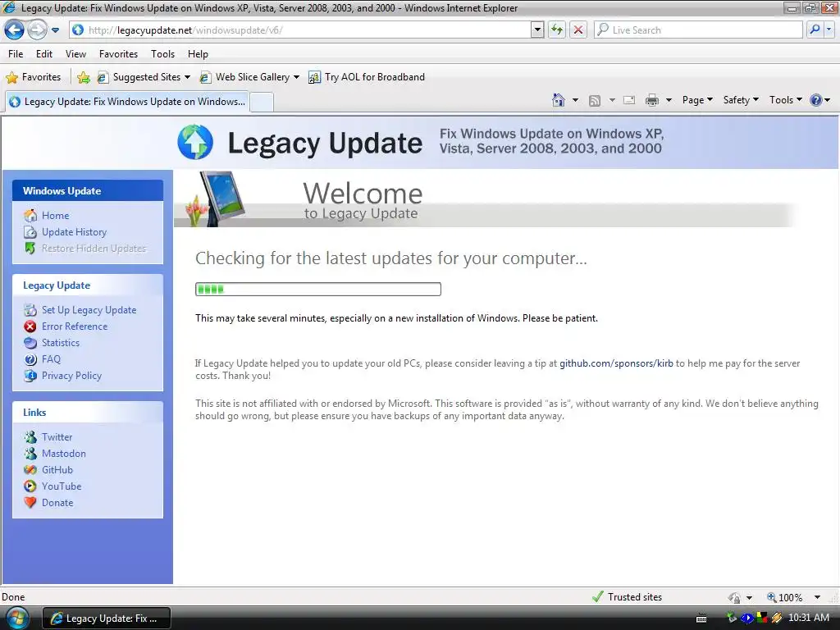Open the Page command bar menu

tap(697, 100)
